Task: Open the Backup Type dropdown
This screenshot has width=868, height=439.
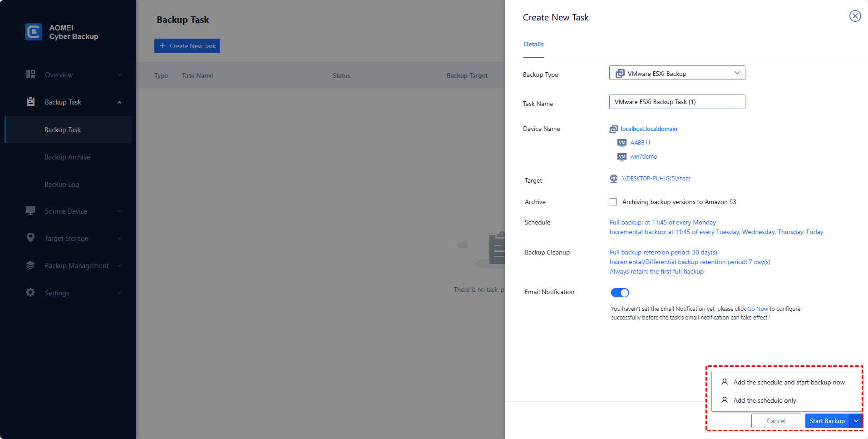Action: coord(677,73)
